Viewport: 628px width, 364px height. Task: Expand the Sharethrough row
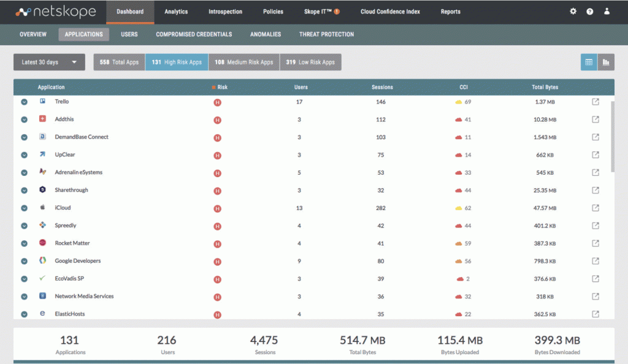click(24, 191)
